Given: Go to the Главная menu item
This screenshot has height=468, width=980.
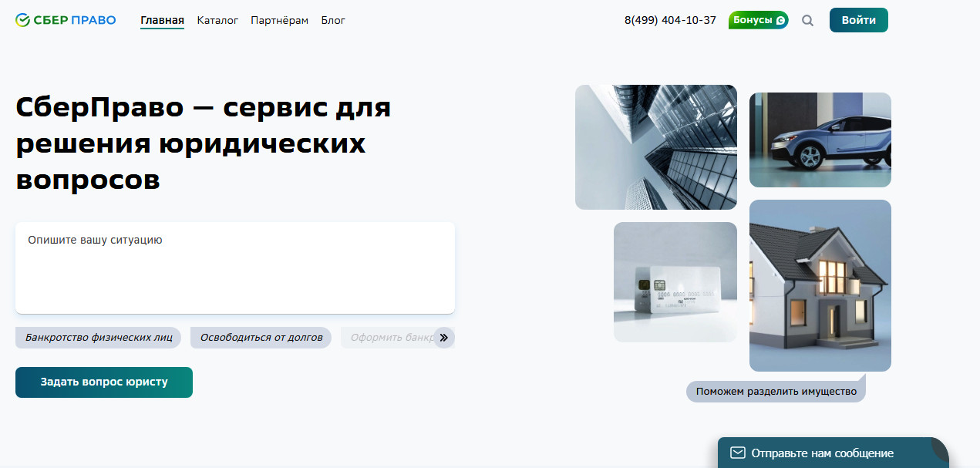Looking at the screenshot, I should pos(162,20).
